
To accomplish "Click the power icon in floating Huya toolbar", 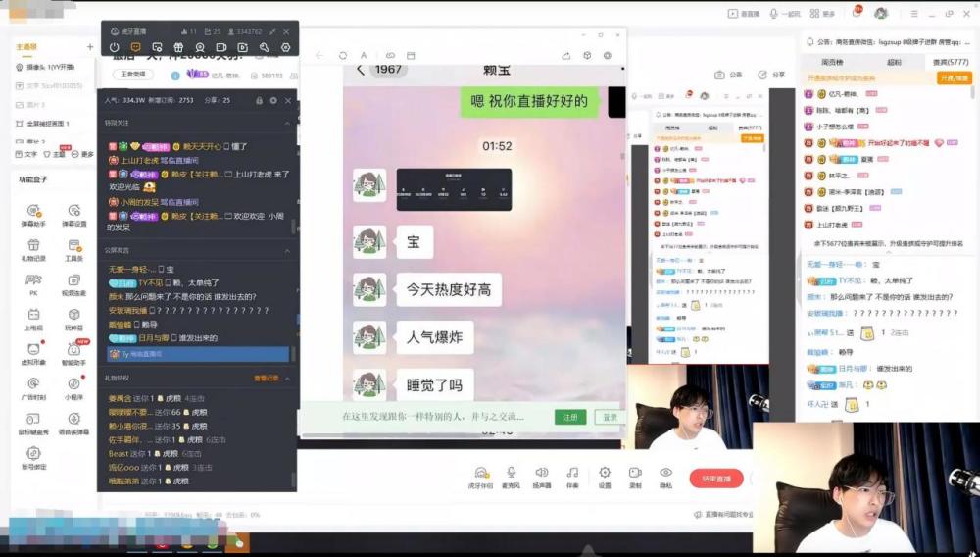I will (x=114, y=47).
